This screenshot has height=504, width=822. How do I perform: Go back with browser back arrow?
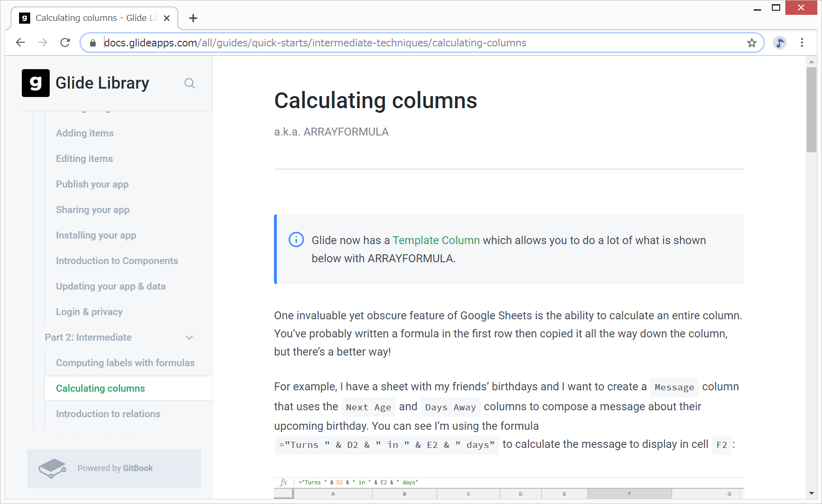20,43
